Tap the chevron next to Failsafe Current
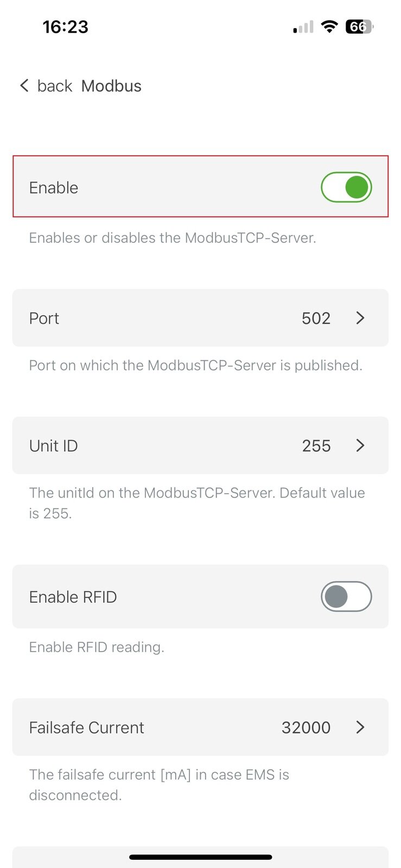401x868 pixels. click(360, 727)
